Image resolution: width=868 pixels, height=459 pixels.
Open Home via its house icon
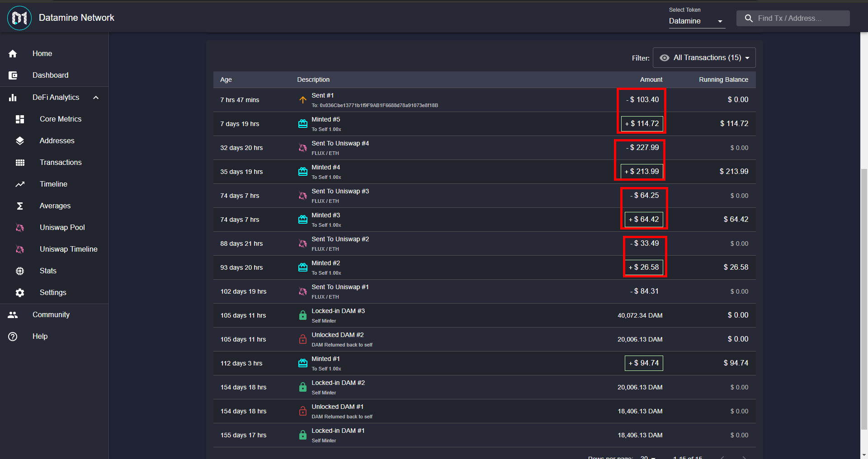pos(13,54)
